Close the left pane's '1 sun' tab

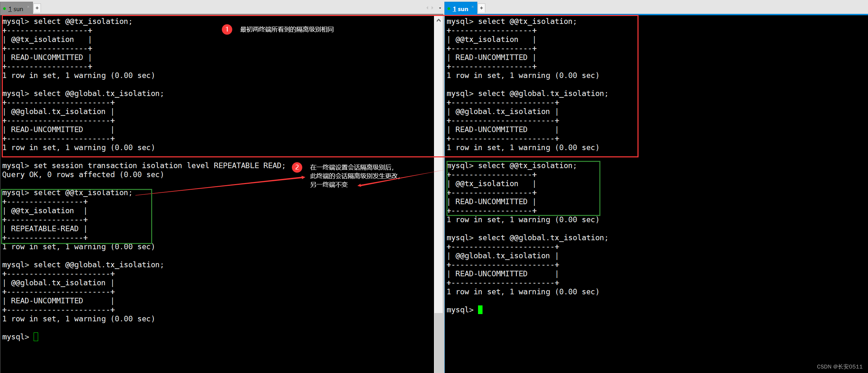click(x=28, y=7)
